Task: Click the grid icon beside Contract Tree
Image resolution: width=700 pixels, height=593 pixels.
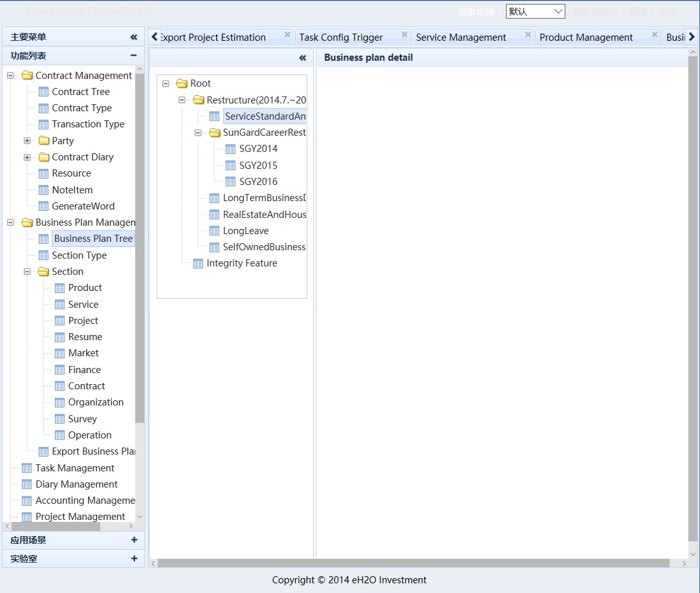Action: pos(43,92)
